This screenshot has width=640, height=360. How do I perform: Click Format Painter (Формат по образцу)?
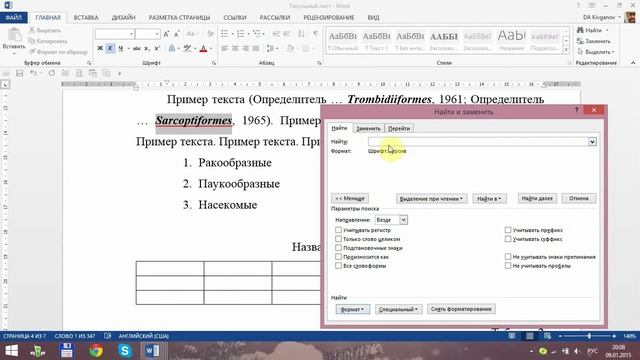coord(58,52)
